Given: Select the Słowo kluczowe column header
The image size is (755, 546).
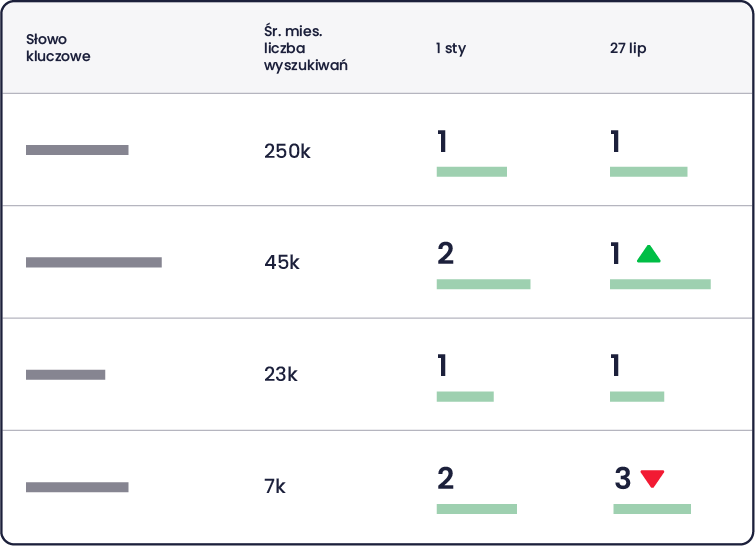Looking at the screenshot, I should (x=58, y=48).
